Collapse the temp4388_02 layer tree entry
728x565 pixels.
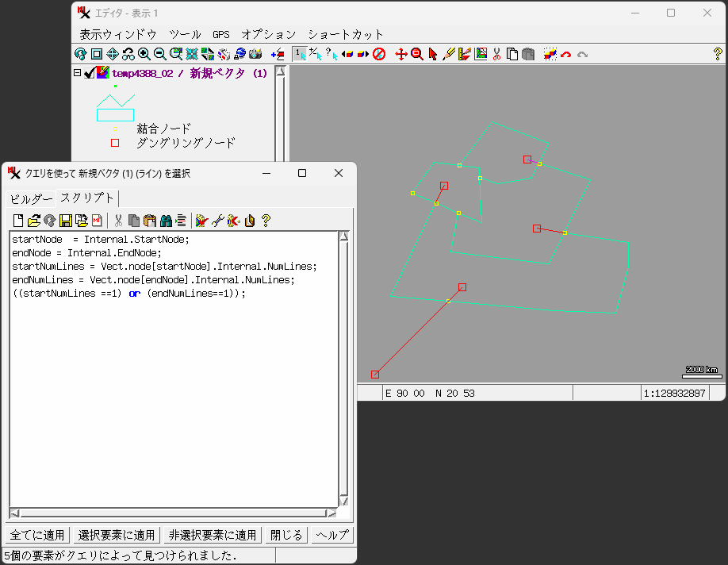[x=77, y=73]
